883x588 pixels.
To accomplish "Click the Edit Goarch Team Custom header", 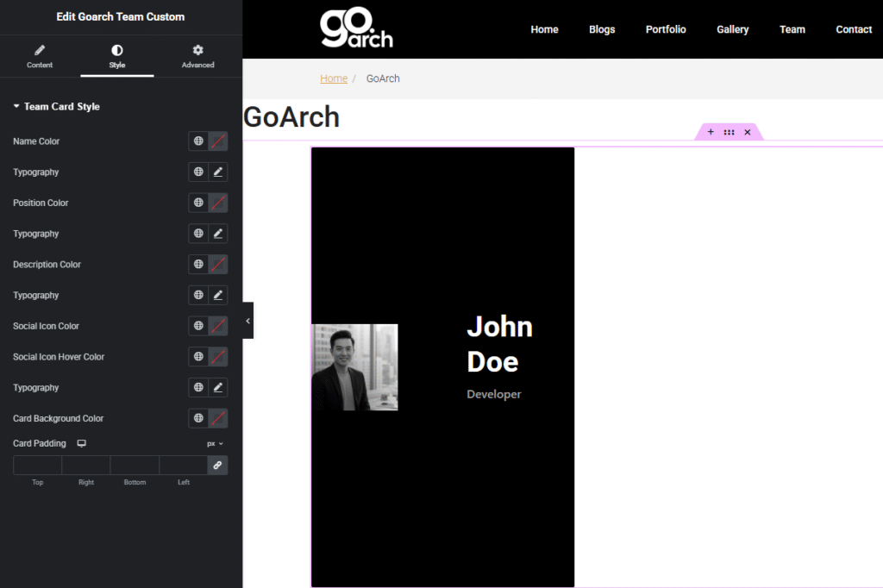I will pos(121,17).
